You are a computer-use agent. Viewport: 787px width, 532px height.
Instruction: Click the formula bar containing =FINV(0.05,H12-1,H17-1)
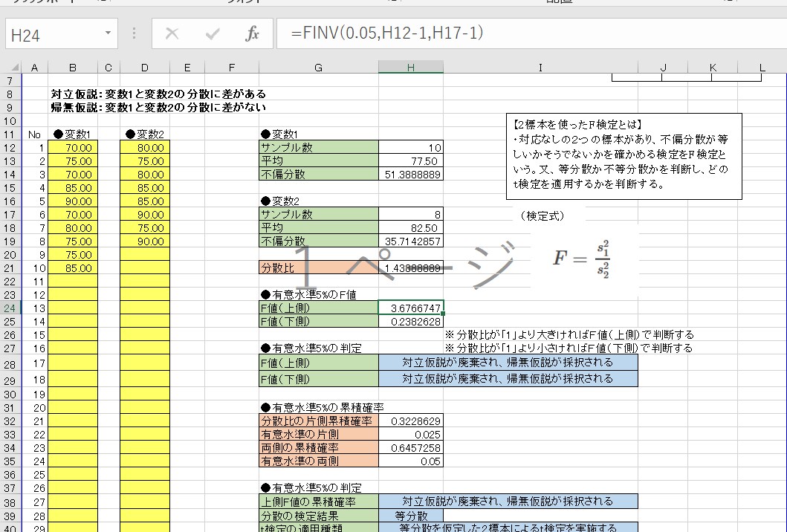[x=531, y=33]
